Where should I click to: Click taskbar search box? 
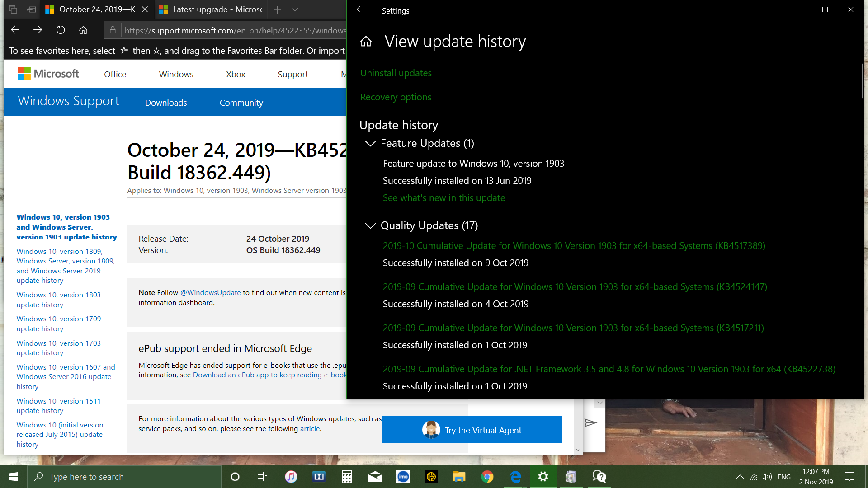pyautogui.click(x=124, y=477)
